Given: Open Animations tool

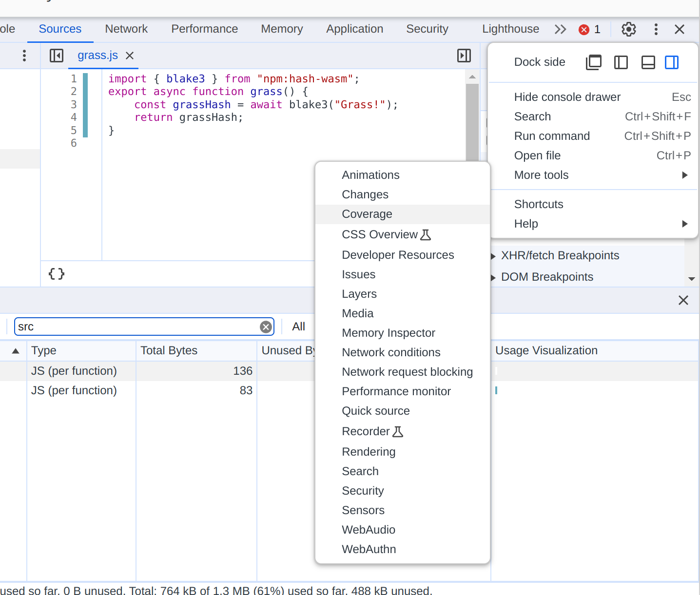Looking at the screenshot, I should click(x=403, y=175).
